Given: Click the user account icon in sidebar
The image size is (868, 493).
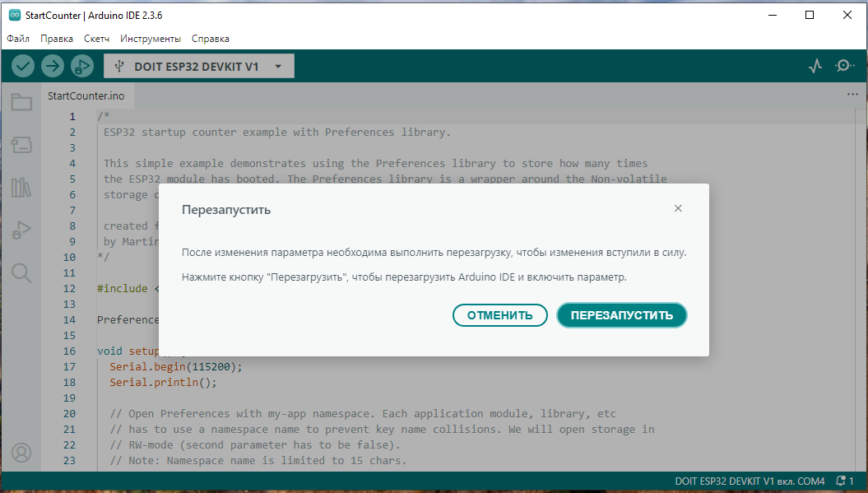Looking at the screenshot, I should 21,453.
